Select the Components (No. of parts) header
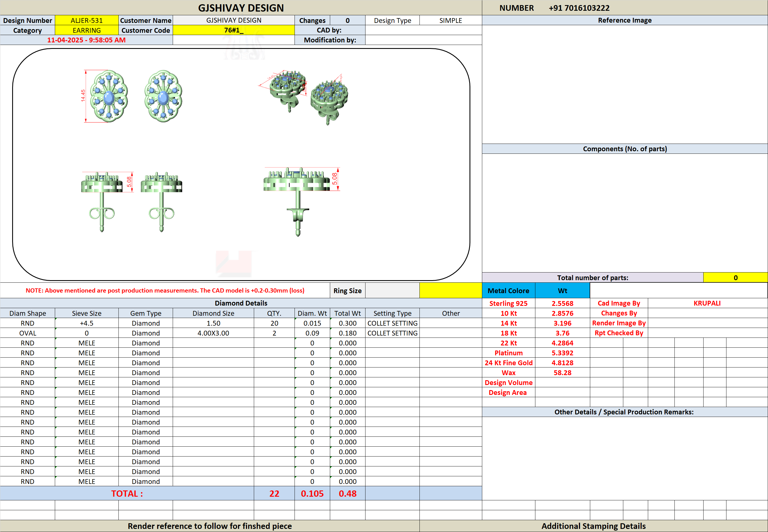 625,149
